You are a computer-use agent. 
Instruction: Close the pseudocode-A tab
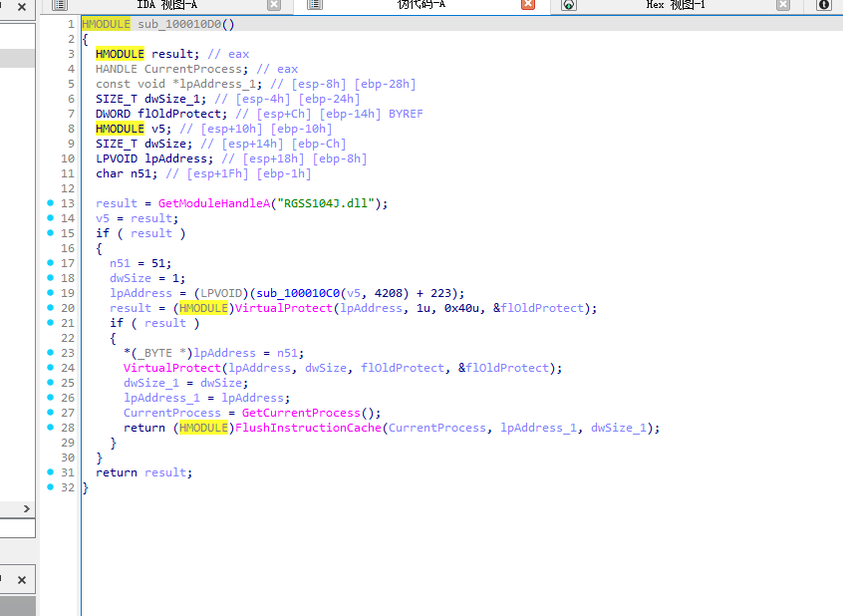(x=528, y=5)
